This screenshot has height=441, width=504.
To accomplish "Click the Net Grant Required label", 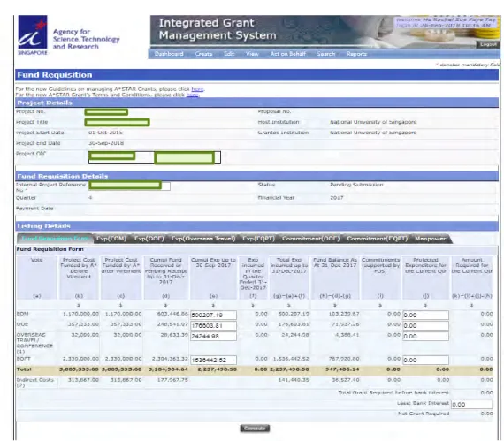I will tap(424, 414).
